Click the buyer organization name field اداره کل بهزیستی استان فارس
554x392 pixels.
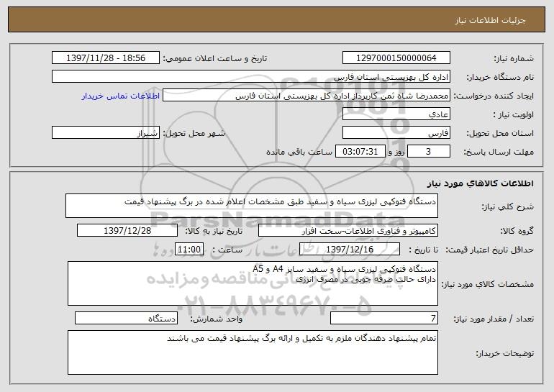251,77
